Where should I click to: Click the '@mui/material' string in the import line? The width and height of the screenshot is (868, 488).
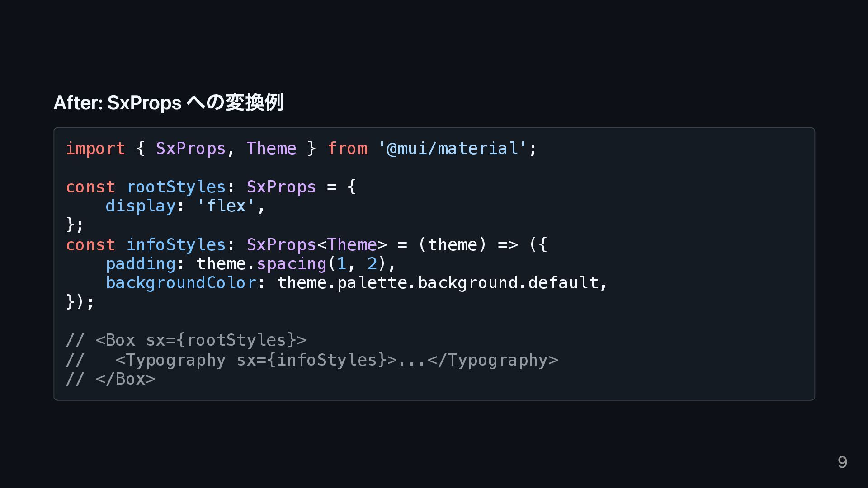pos(452,149)
